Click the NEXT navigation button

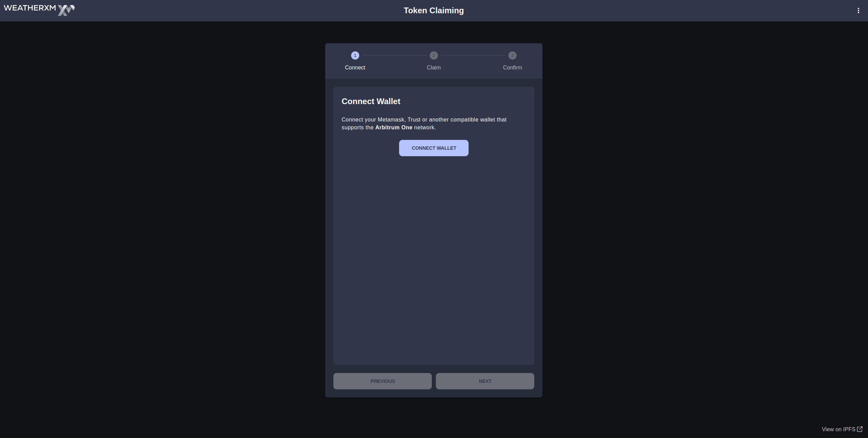click(485, 381)
